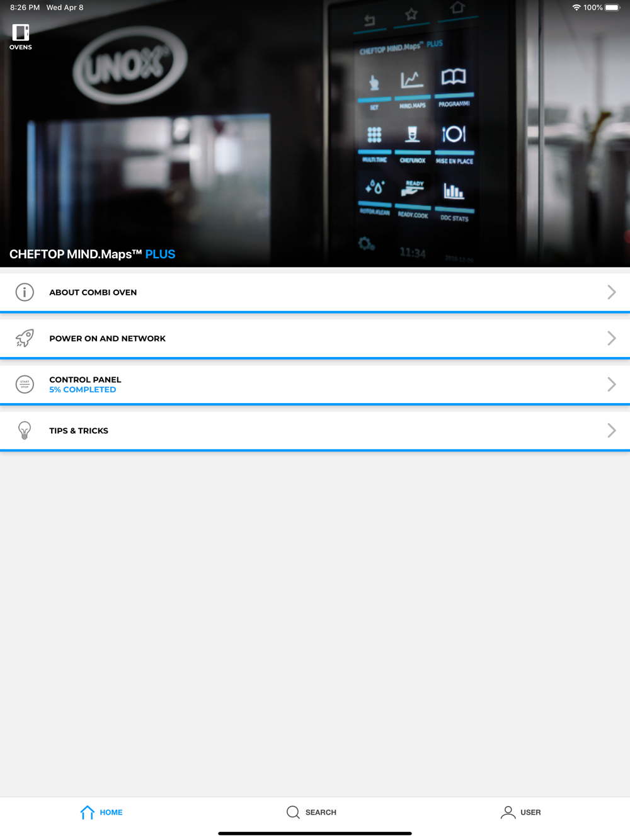Click the info icon for About Combi Oven
630x840 pixels.
point(25,292)
